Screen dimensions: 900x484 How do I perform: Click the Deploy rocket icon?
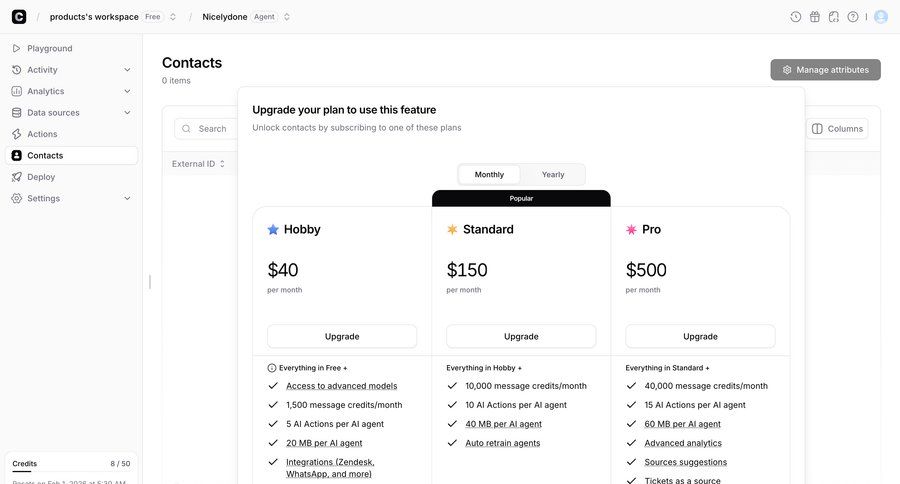click(17, 177)
